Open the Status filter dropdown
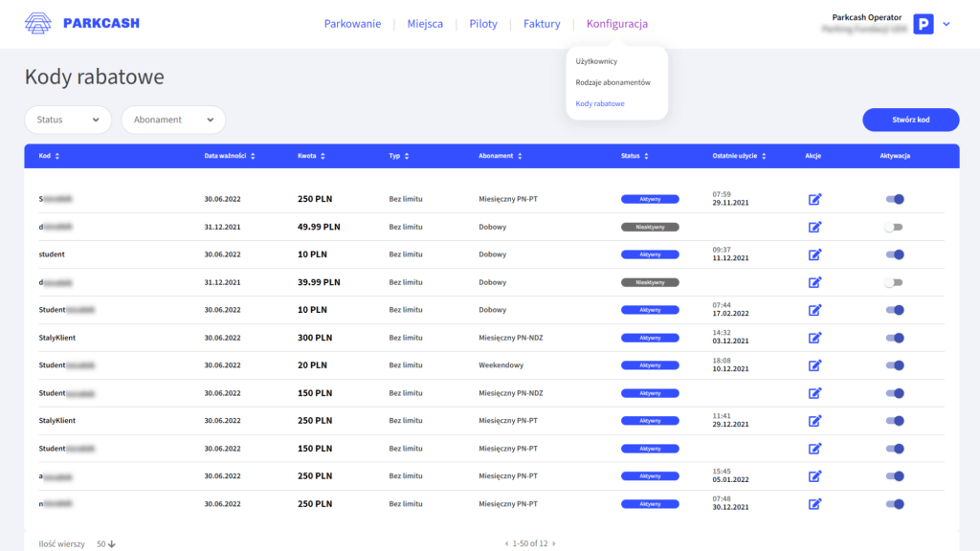 point(68,120)
